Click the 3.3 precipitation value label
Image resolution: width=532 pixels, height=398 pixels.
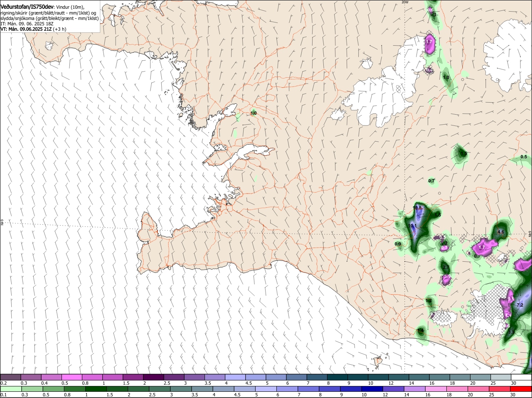click(x=511, y=332)
